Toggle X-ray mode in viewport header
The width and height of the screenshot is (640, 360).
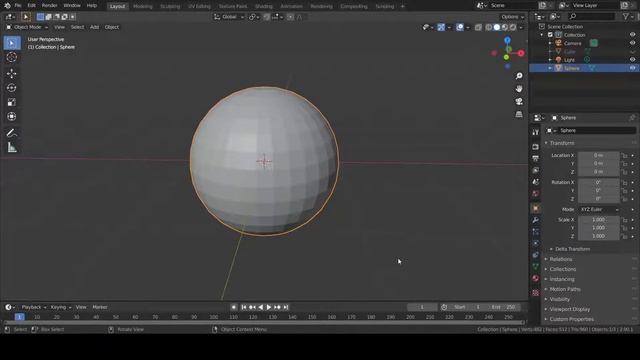pos(478,27)
